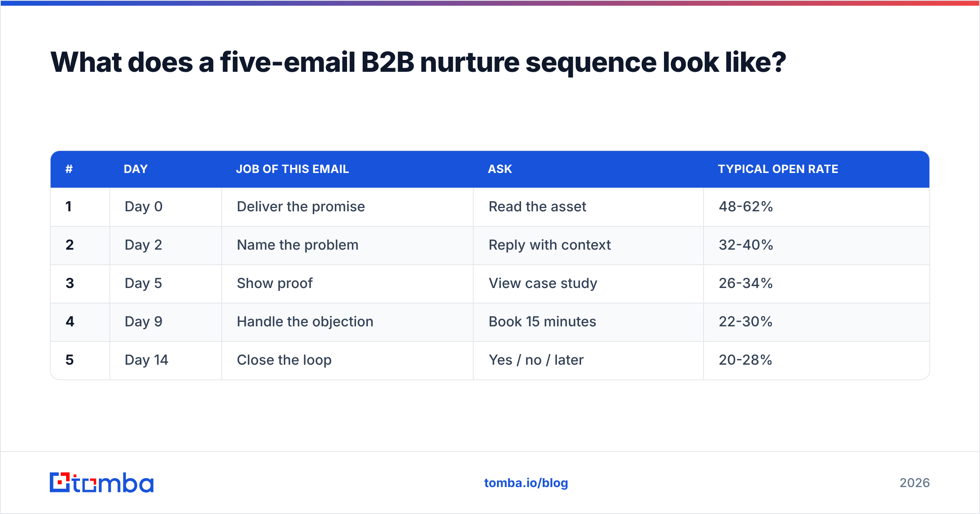Image resolution: width=980 pixels, height=514 pixels.
Task: Select row number 4 cell
Action: pos(80,322)
